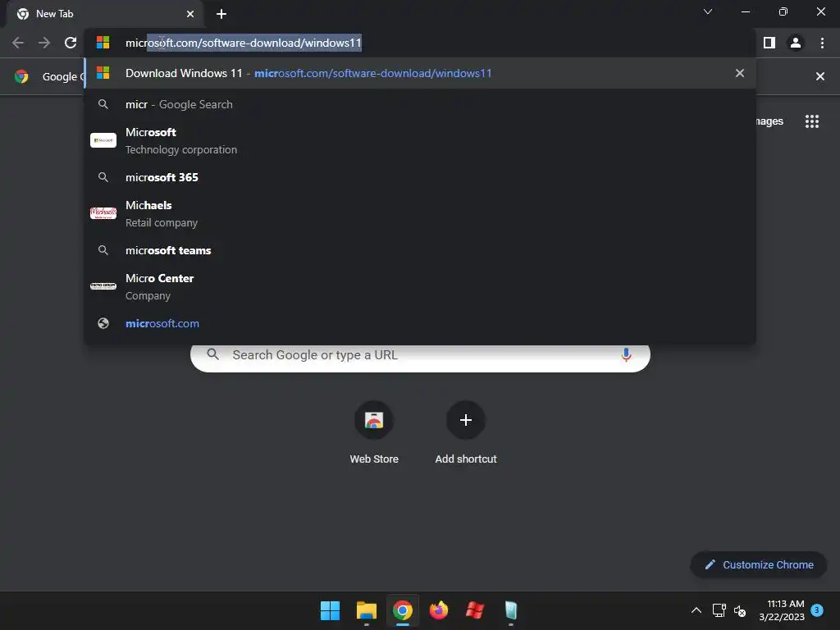Open the Google apps grid
840x630 pixels.
tap(811, 121)
